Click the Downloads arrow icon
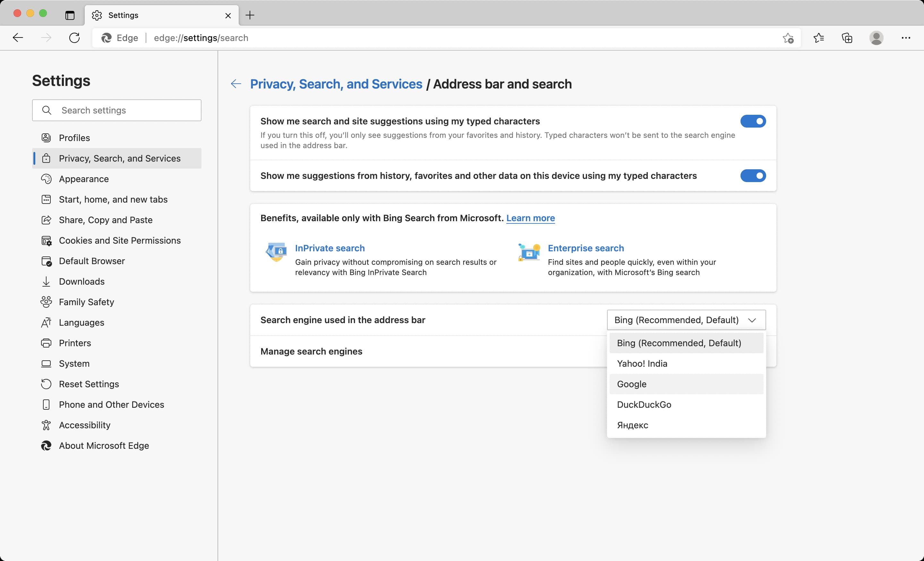Screen dimensions: 924x561 46,281
